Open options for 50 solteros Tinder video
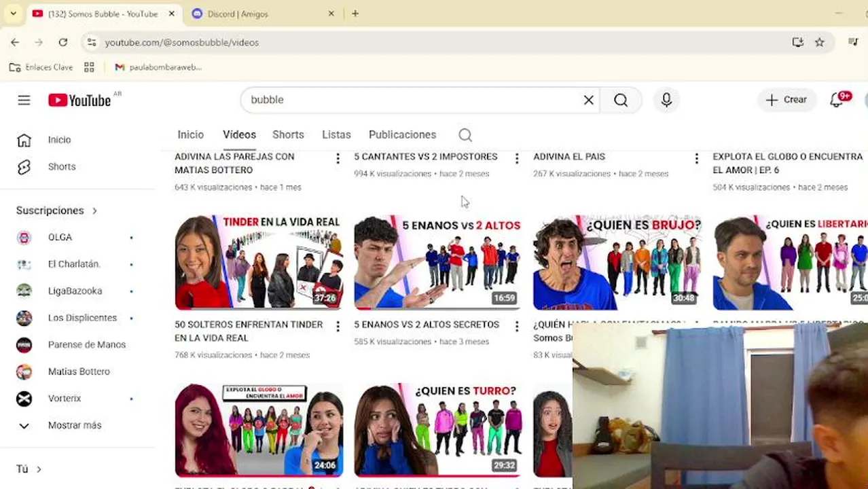This screenshot has width=868, height=489. click(x=338, y=327)
